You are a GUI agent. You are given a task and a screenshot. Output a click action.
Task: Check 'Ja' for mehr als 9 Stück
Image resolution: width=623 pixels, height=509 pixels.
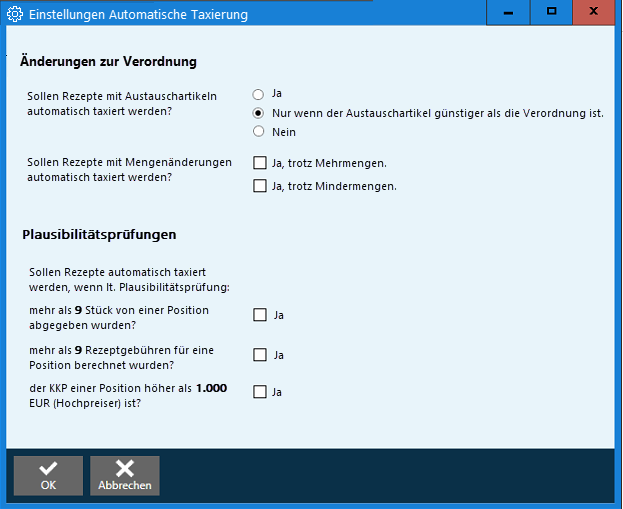[x=260, y=315]
